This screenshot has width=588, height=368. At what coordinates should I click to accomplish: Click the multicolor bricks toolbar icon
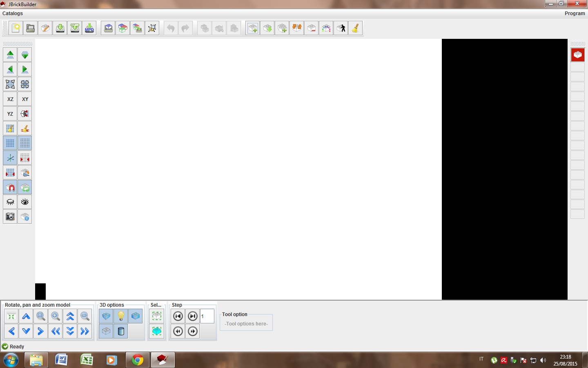tap(123, 28)
